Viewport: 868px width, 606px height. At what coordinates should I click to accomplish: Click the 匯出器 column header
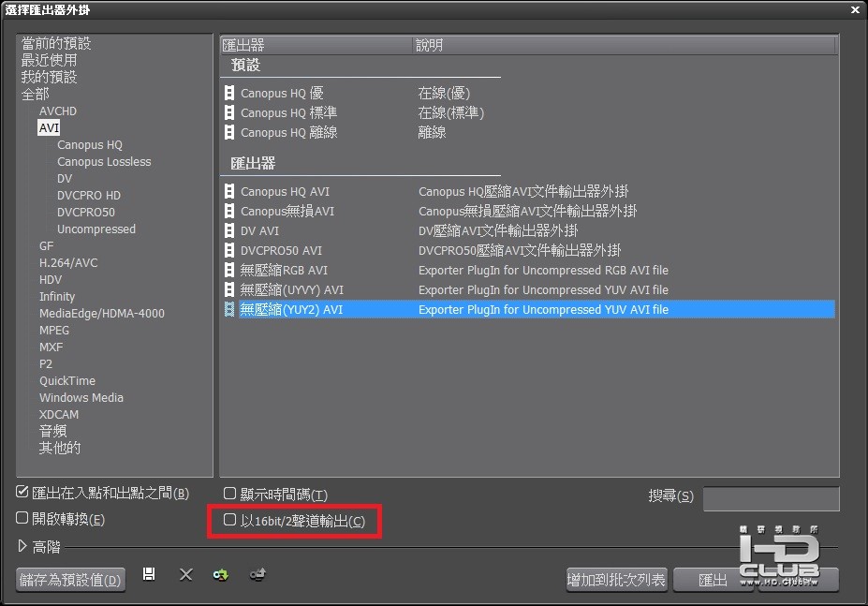tap(316, 45)
